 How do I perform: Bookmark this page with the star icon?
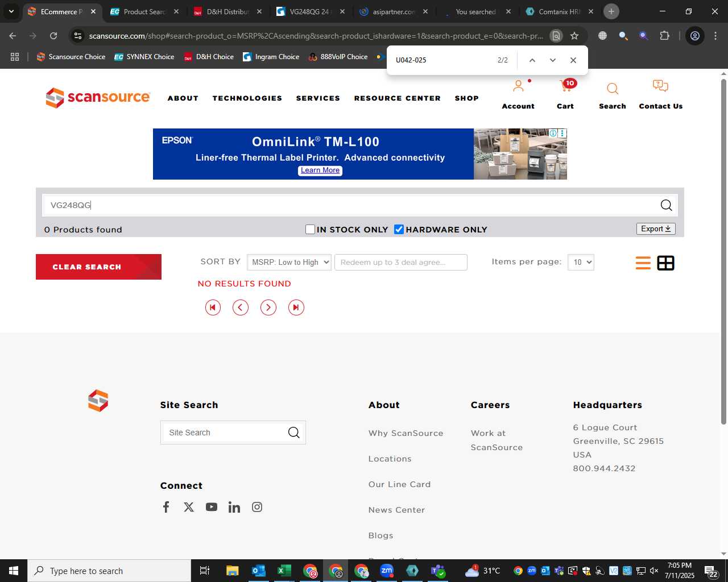click(x=574, y=36)
